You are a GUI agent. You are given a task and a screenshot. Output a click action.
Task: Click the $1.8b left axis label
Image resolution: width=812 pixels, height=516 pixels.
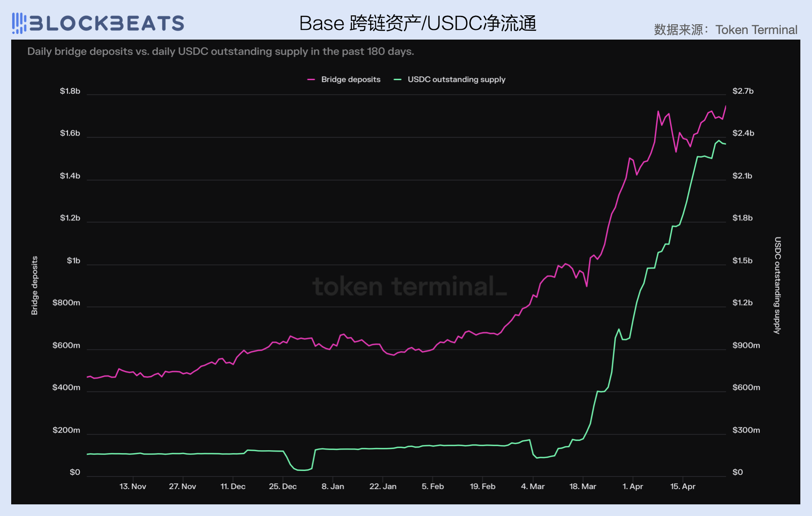click(x=70, y=91)
